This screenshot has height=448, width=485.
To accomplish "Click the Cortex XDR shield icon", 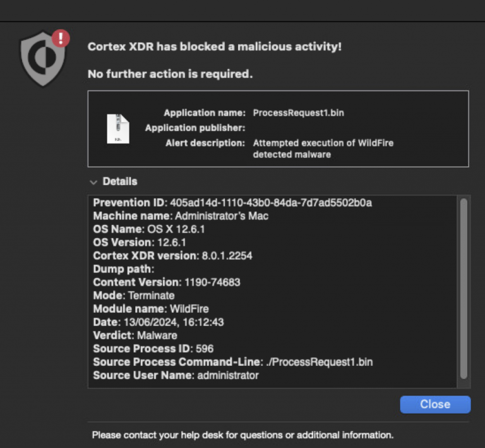I will pyautogui.click(x=43, y=59).
